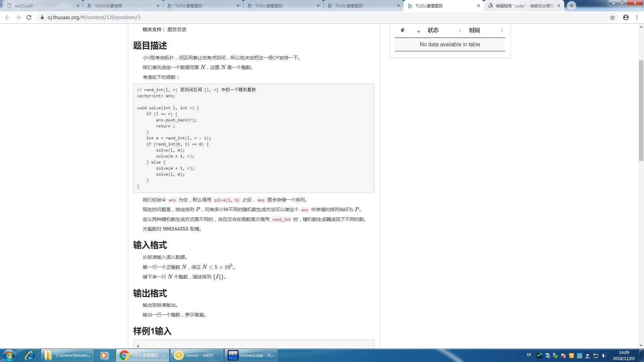Image resolution: width=644 pixels, height=362 pixels.
Task: Click Show Desktop strip at taskbar end
Action: coord(641,355)
